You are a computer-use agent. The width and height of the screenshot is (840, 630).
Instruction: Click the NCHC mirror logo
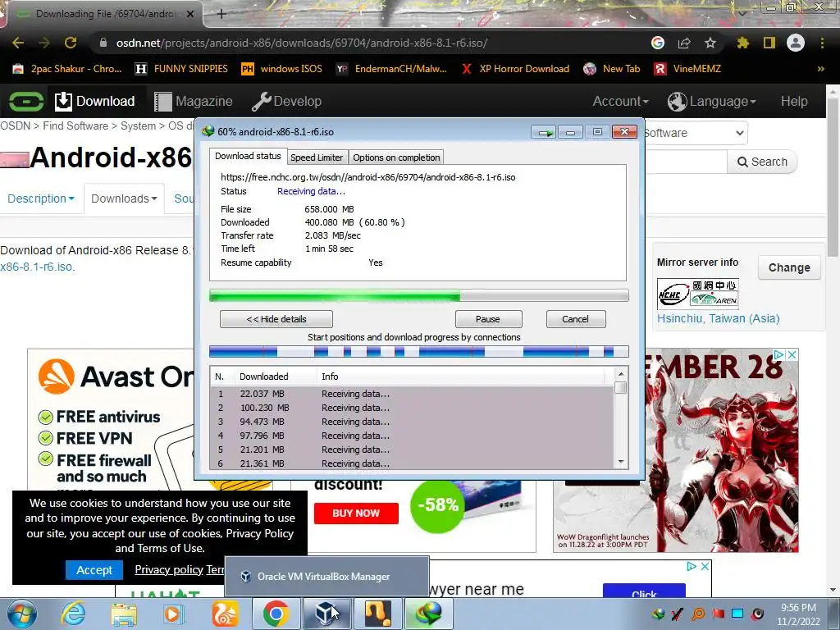click(x=698, y=293)
